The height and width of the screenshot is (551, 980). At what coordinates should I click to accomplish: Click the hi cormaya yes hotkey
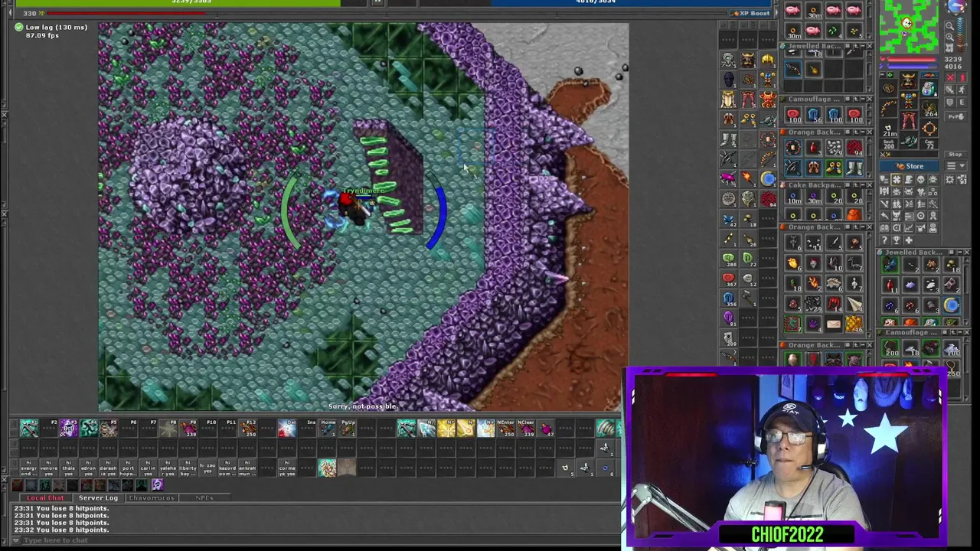pos(287,468)
